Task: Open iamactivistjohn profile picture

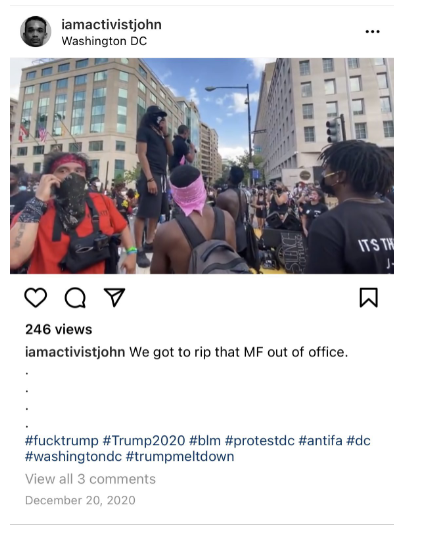Action: (x=36, y=31)
